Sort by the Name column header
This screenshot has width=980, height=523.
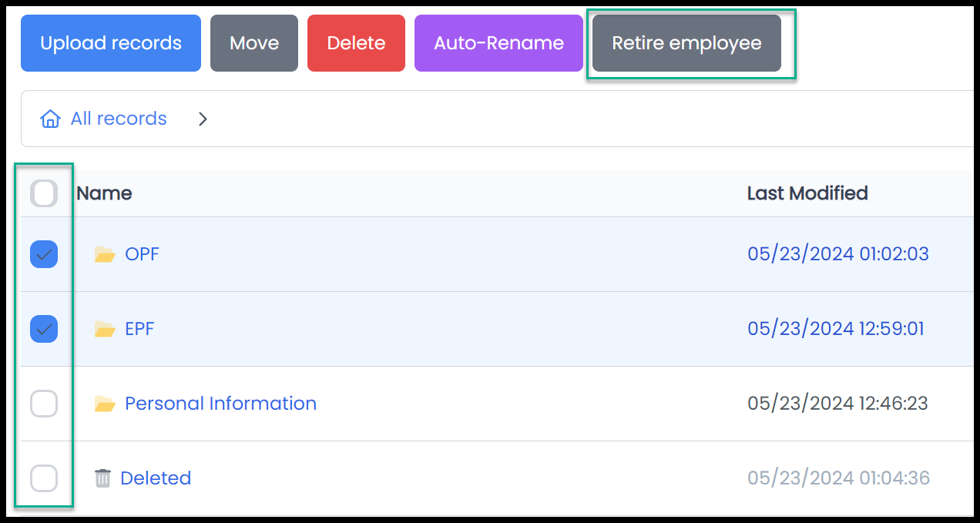pos(104,193)
